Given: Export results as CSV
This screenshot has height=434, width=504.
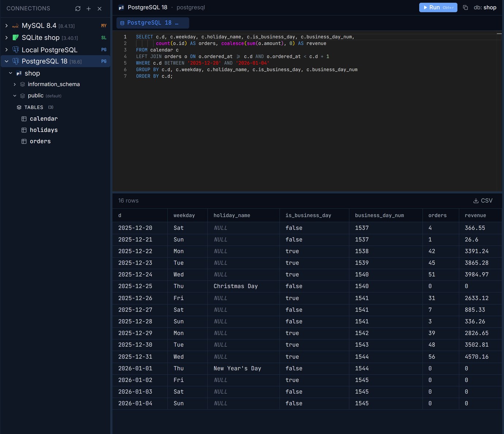Looking at the screenshot, I should click(x=483, y=201).
